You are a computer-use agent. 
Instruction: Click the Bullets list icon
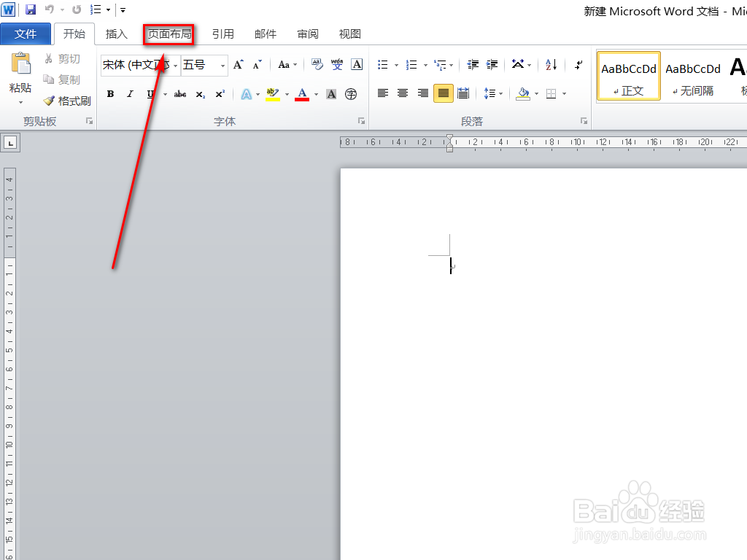coord(382,64)
